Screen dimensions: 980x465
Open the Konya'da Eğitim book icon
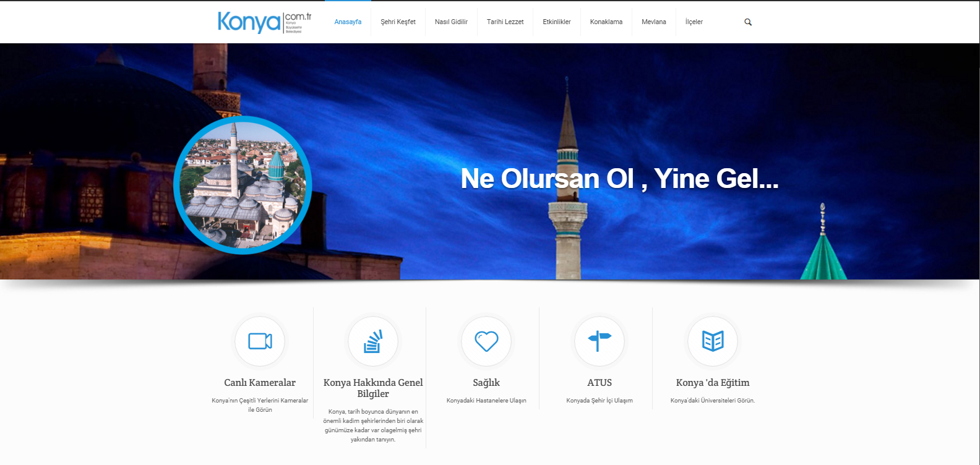coord(713,341)
